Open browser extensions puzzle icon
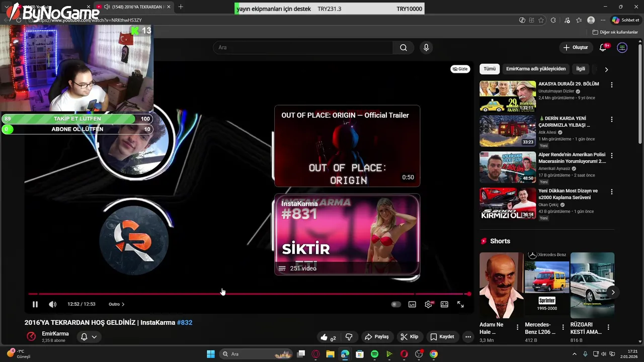Image resolution: width=644 pixels, height=362 pixels. 553,20
